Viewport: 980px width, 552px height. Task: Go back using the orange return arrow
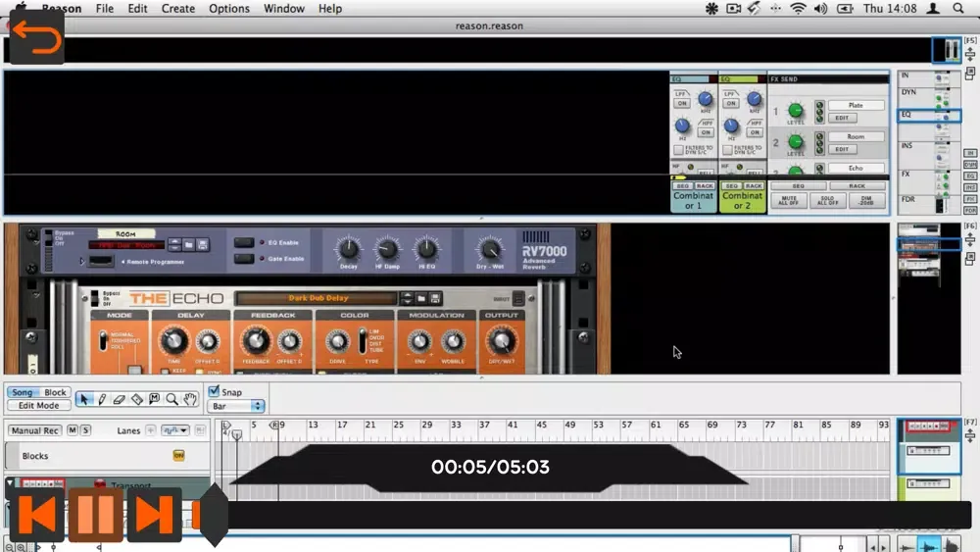click(36, 37)
